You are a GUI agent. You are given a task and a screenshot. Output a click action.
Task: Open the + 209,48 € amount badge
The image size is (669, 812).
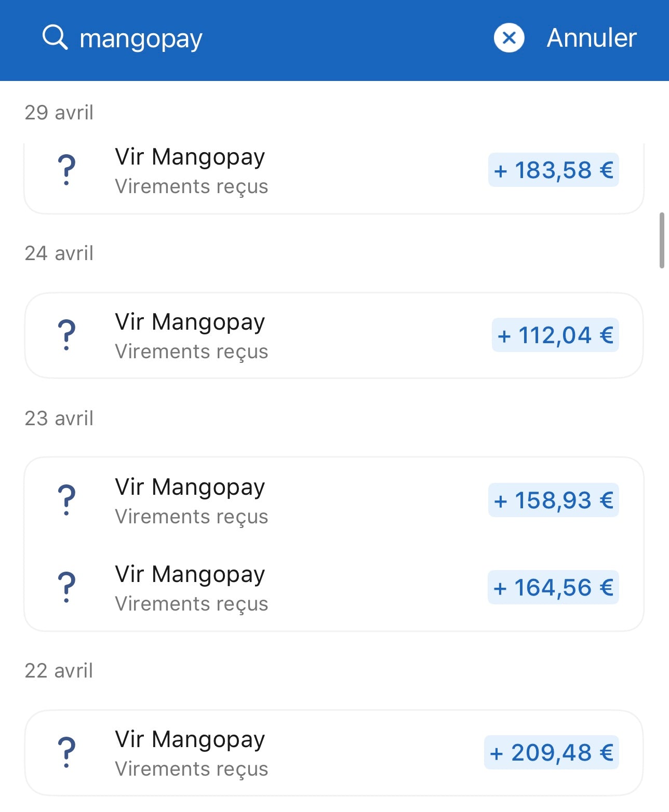(552, 753)
